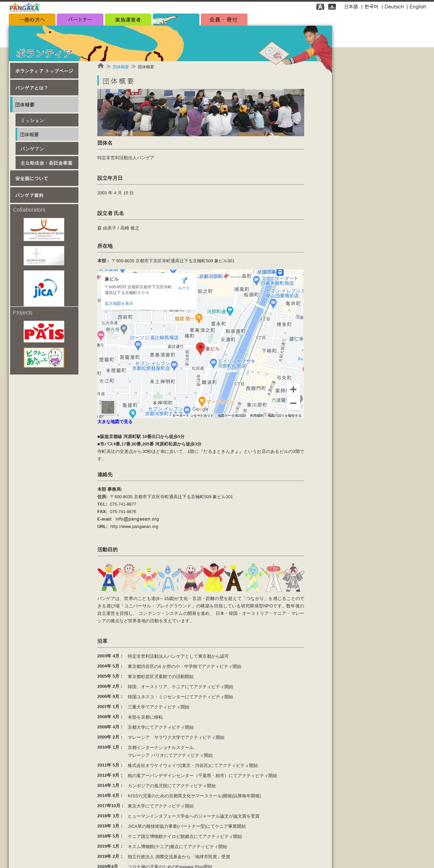This screenshot has height=868, width=434.
Task: Click 地図の誤りを報告する link
Action: [x=284, y=416]
